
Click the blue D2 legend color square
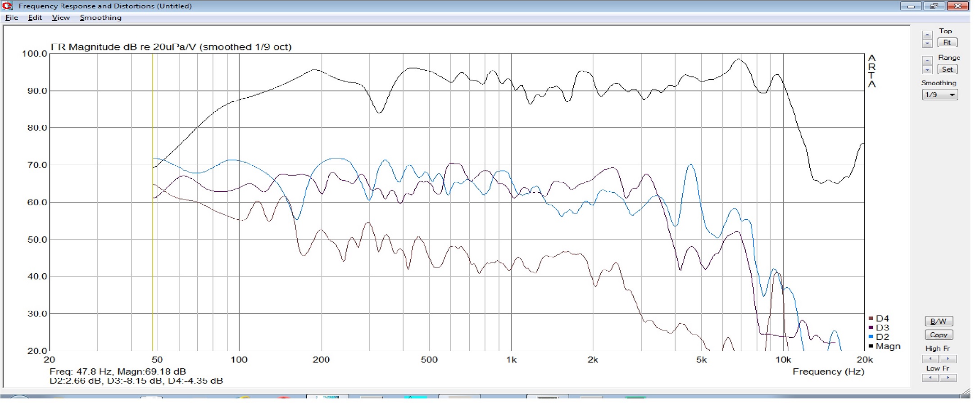871,337
